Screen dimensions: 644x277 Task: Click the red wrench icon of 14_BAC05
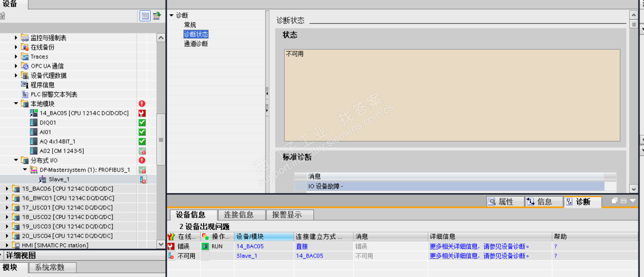142,113
